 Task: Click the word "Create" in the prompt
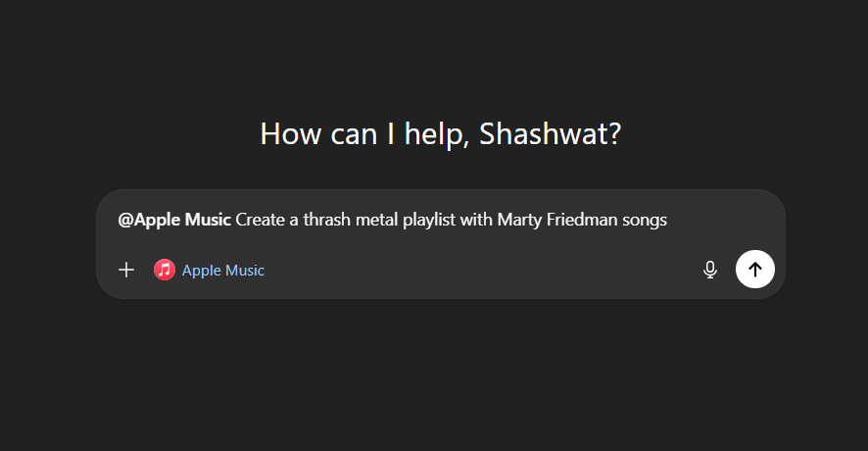coord(260,220)
